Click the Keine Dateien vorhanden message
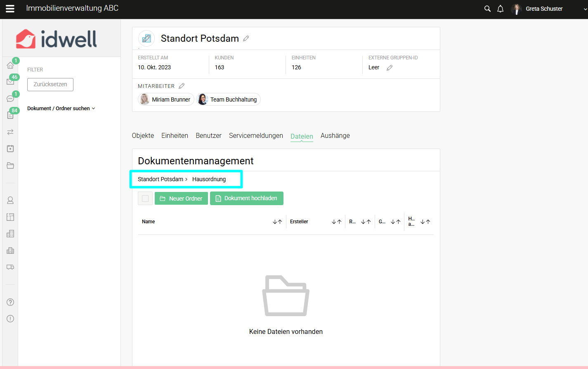The image size is (588, 369). (x=286, y=331)
